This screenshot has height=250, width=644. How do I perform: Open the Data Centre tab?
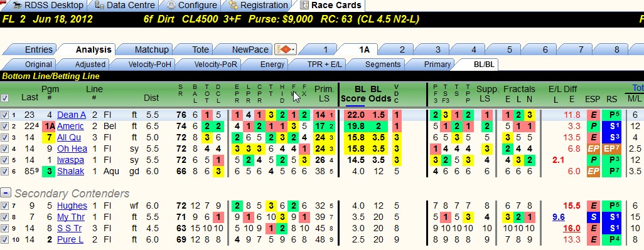(125, 6)
